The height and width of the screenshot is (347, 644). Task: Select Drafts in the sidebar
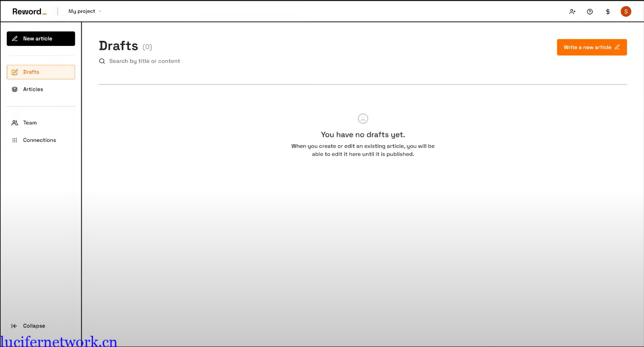coord(41,72)
